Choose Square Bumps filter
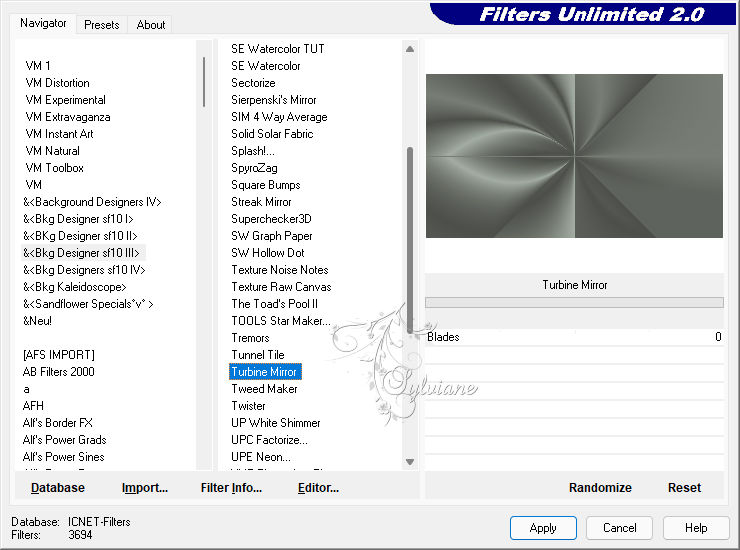This screenshot has width=740, height=550. click(266, 185)
